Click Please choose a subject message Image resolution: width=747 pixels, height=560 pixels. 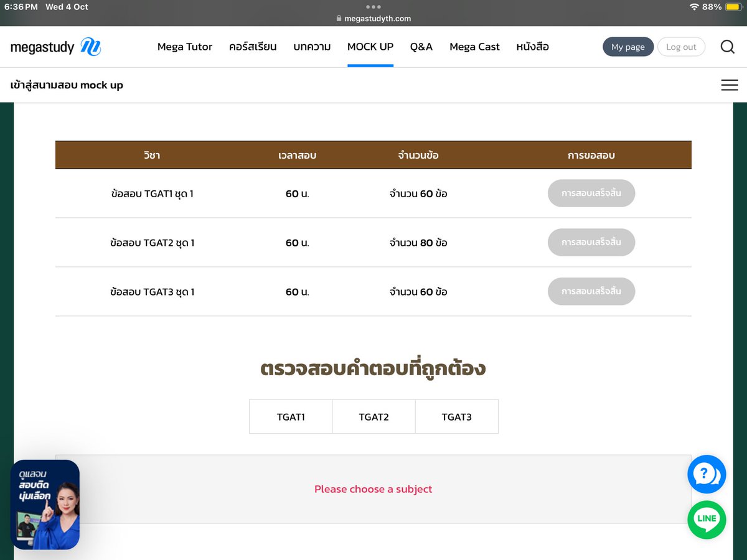[x=373, y=489]
